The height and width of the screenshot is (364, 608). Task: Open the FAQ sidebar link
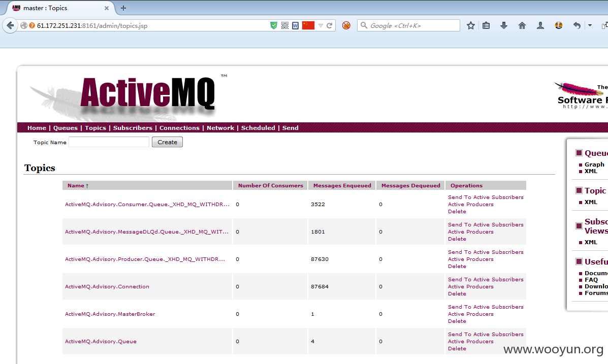(591, 280)
